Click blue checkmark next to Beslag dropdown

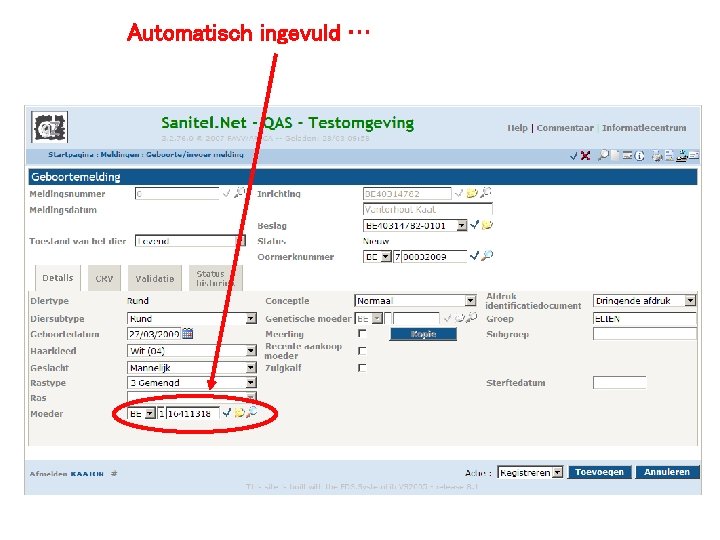(x=474, y=225)
